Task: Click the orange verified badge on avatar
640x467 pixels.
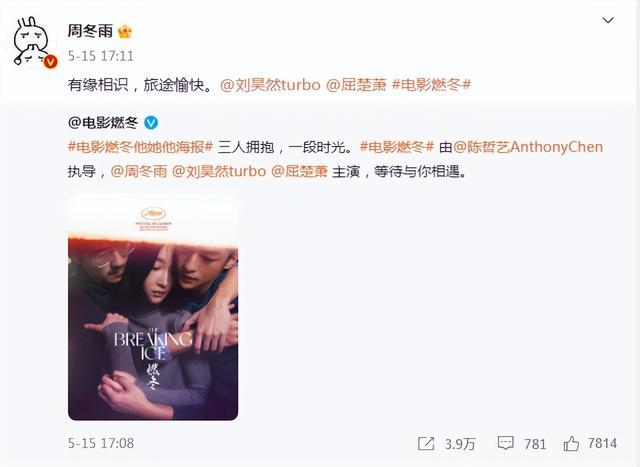Action: click(50, 62)
